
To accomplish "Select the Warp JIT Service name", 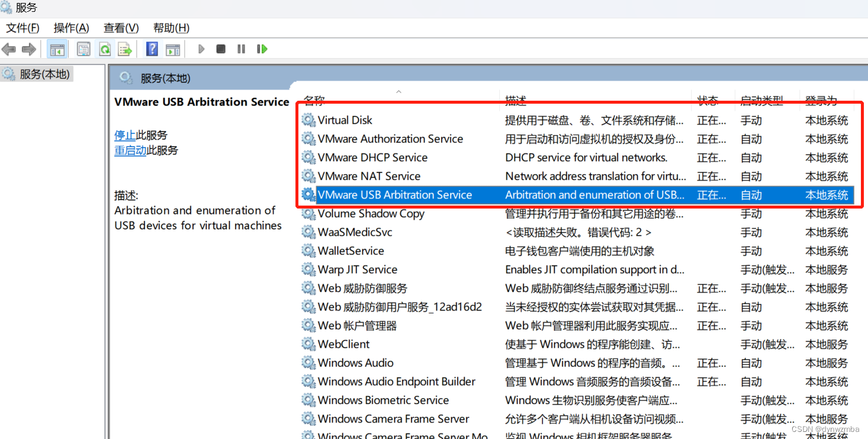I will coord(358,269).
